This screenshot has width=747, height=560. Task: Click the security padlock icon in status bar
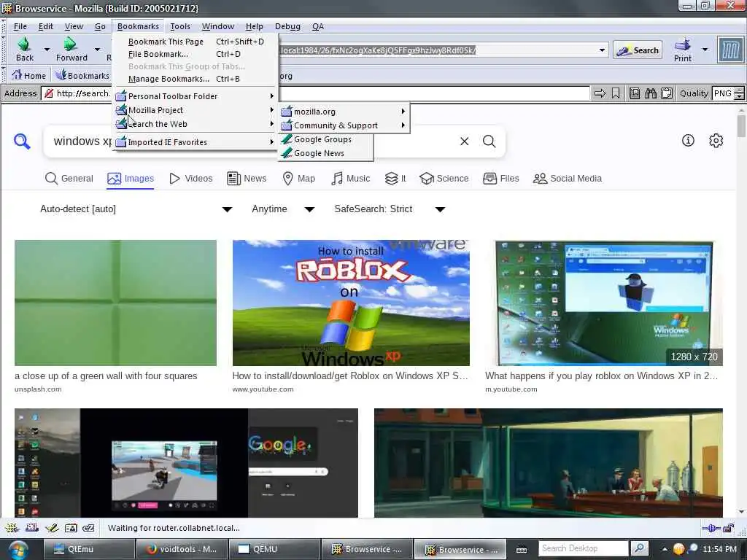click(729, 528)
